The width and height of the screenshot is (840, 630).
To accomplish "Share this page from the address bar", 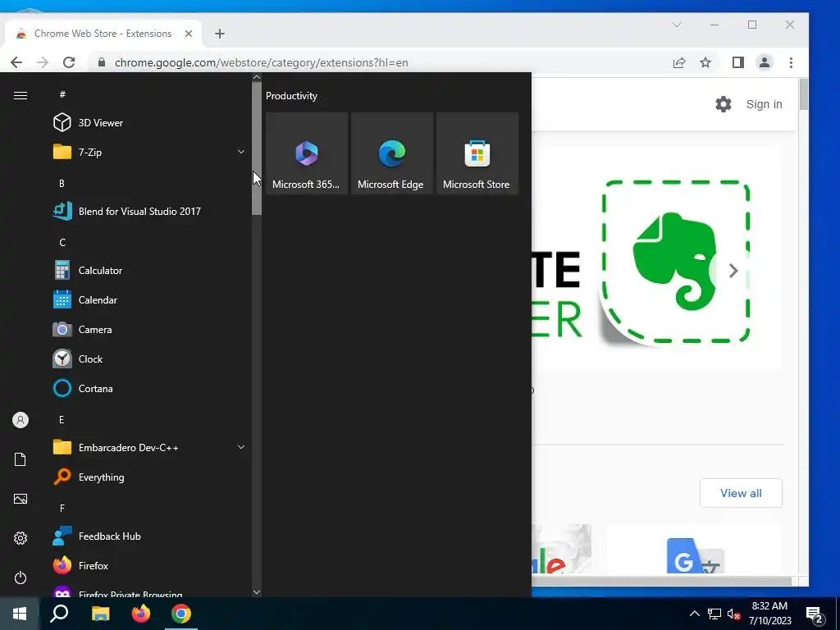I will point(679,62).
